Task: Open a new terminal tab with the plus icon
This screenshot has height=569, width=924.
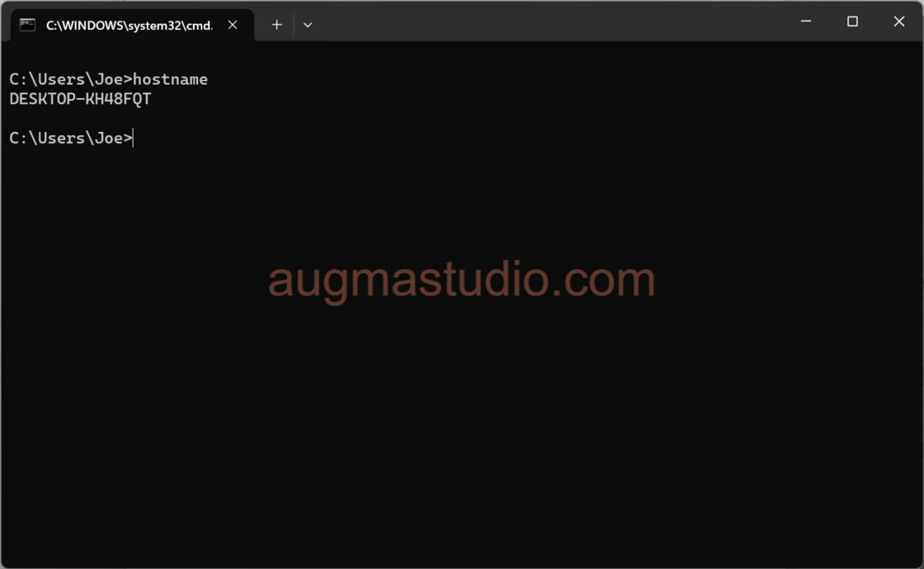Action: tap(276, 24)
